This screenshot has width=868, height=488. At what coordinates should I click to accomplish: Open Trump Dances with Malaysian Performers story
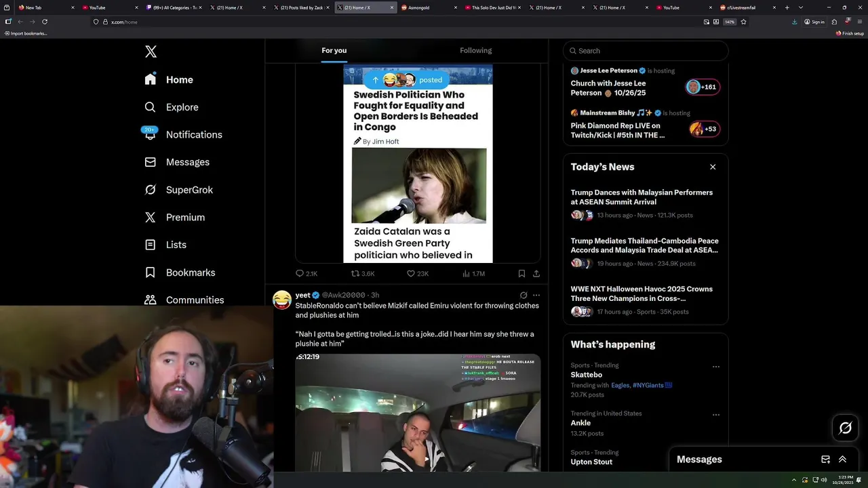point(642,197)
